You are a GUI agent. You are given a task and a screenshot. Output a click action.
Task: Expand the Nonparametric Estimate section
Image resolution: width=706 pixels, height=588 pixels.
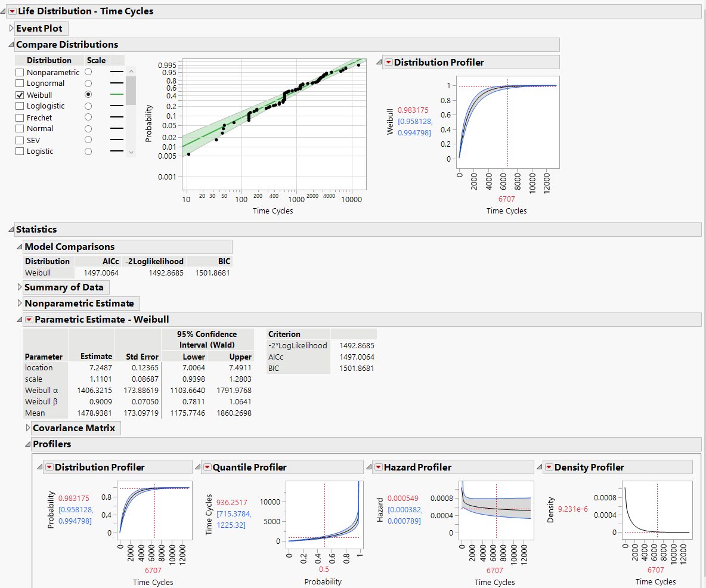click(x=19, y=304)
